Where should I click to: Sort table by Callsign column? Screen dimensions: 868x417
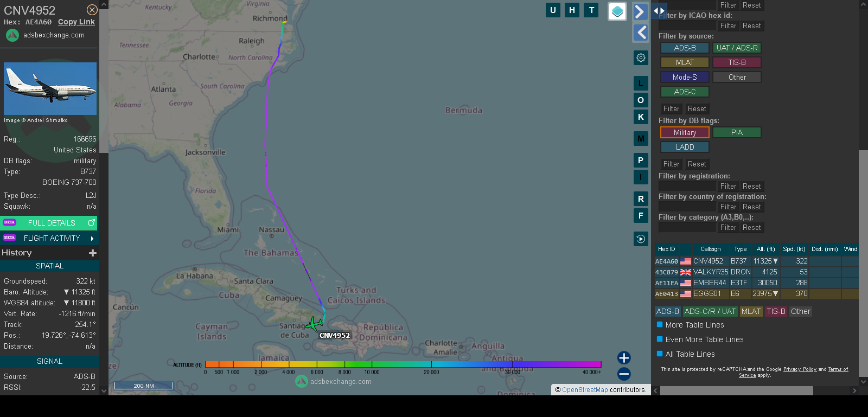point(710,249)
